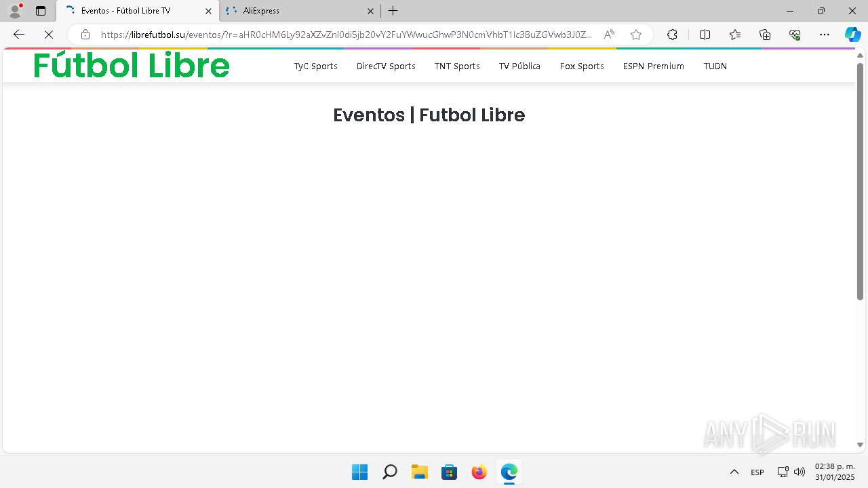
Task: Click the Edge icon in taskbar
Action: tap(509, 472)
